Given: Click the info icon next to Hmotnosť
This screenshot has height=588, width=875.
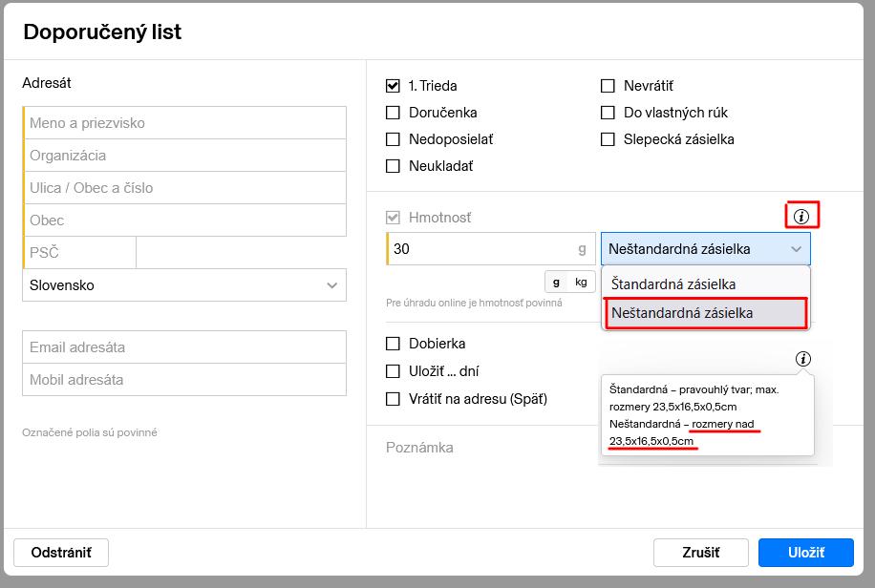Looking at the screenshot, I should tap(800, 217).
